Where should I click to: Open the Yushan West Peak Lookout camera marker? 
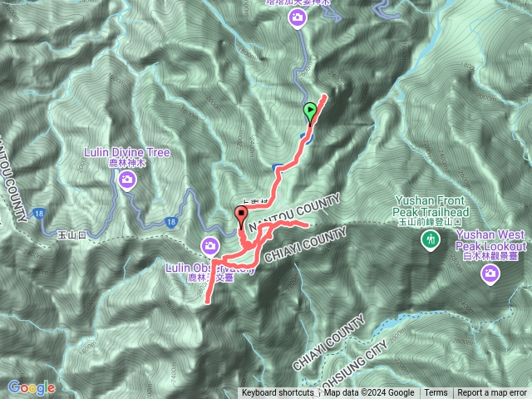point(490,273)
